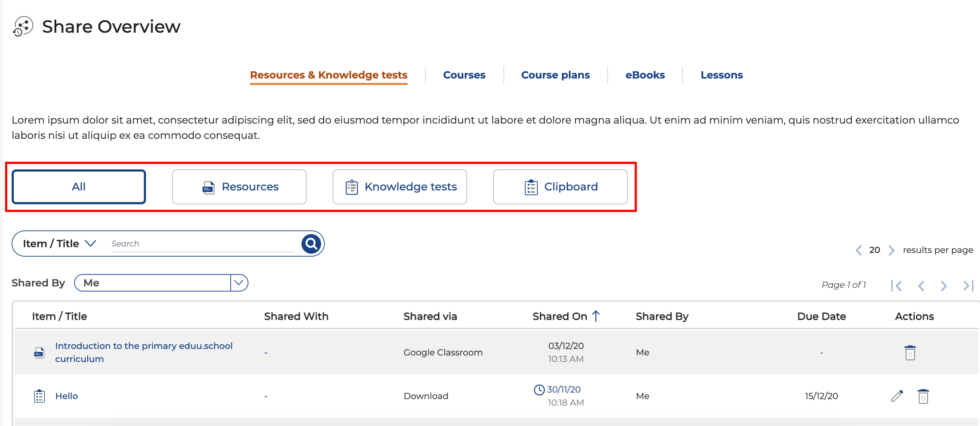Jump to the last results page

(x=967, y=286)
